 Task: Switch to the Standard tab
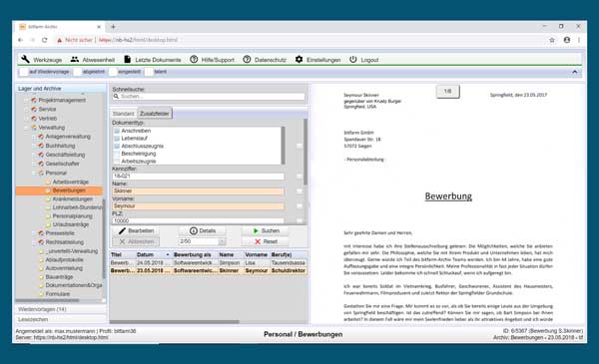pyautogui.click(x=123, y=114)
